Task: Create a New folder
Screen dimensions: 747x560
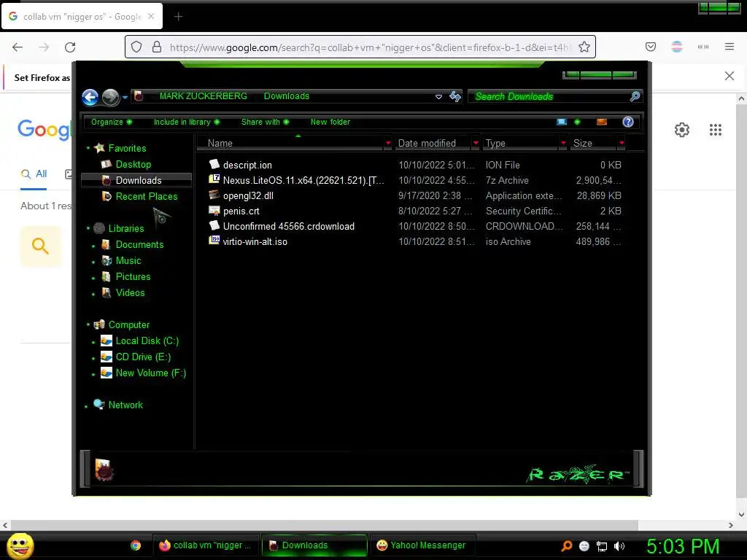Action: [x=330, y=122]
